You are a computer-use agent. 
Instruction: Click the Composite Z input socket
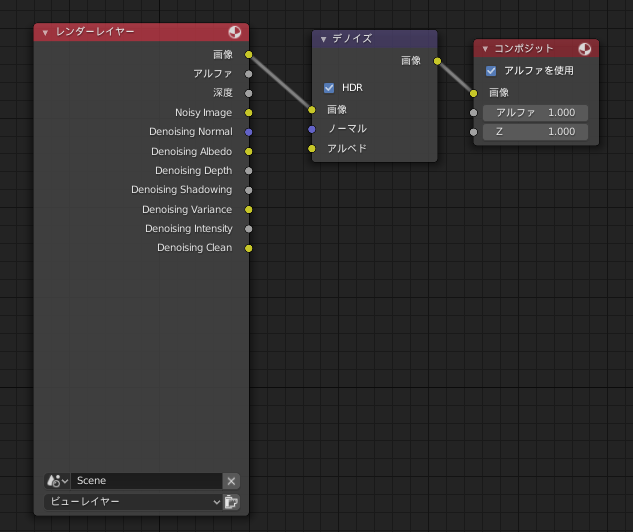point(474,132)
